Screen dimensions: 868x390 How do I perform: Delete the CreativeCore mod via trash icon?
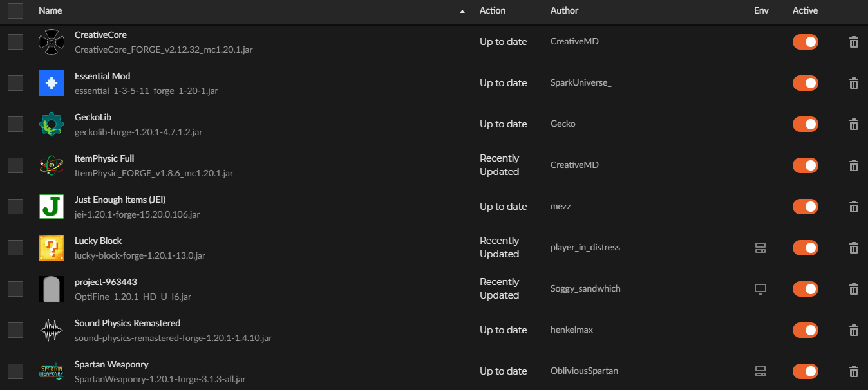(x=854, y=42)
